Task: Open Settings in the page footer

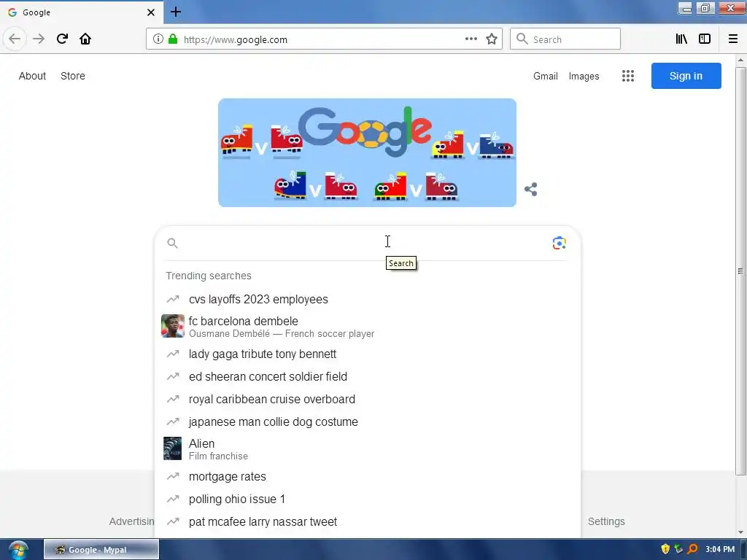Action: 606,521
